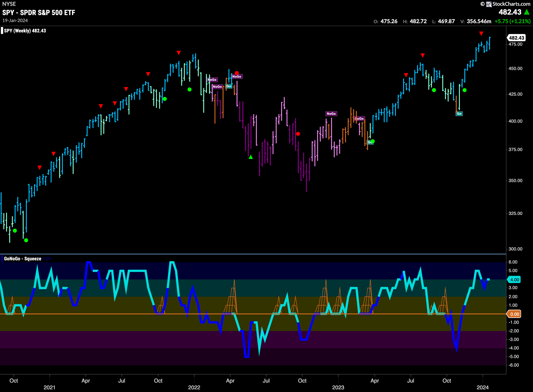
Task: Click the 350.00 label on the price axis
Action: click(x=515, y=180)
